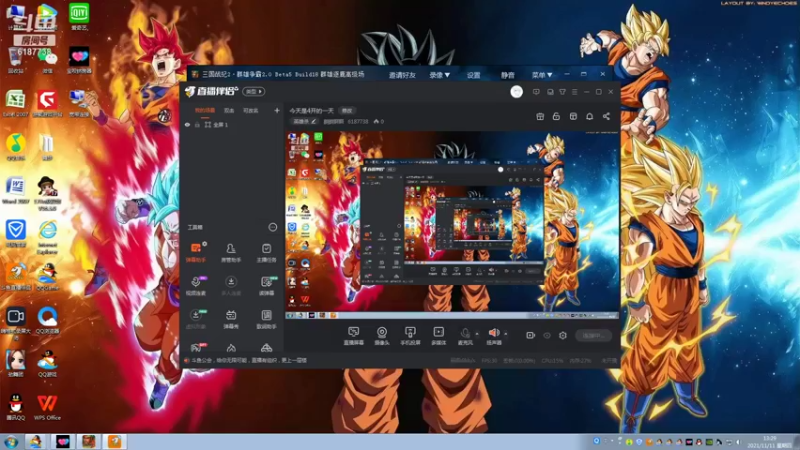Open the 房管助手 tool
800x450 pixels.
coord(231,252)
